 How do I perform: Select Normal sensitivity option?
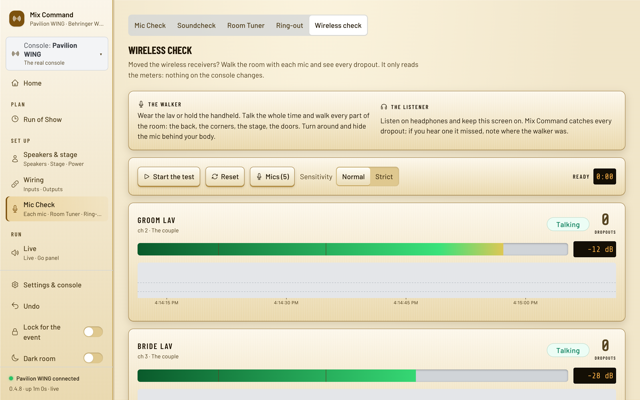(353, 177)
